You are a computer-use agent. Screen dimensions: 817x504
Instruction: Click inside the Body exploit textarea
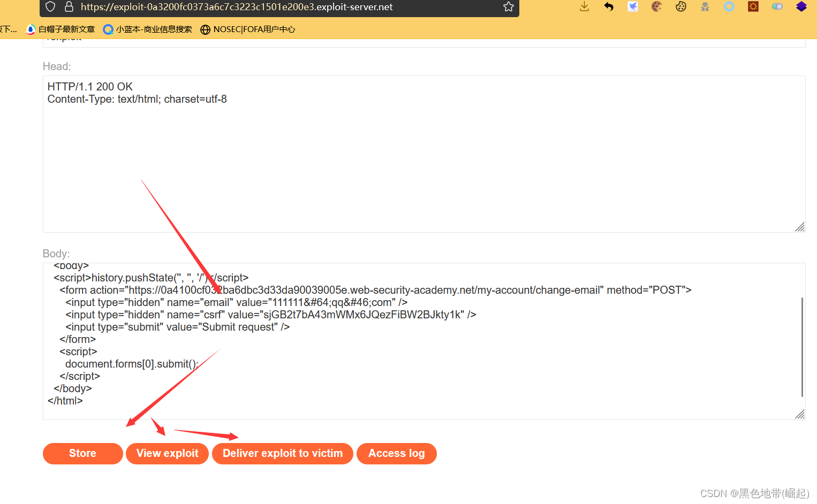424,341
